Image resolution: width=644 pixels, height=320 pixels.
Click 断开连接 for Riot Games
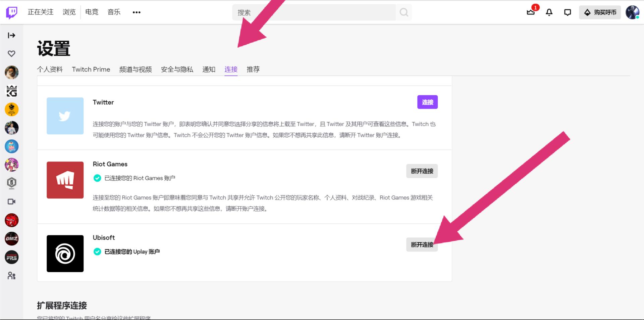pos(422,171)
